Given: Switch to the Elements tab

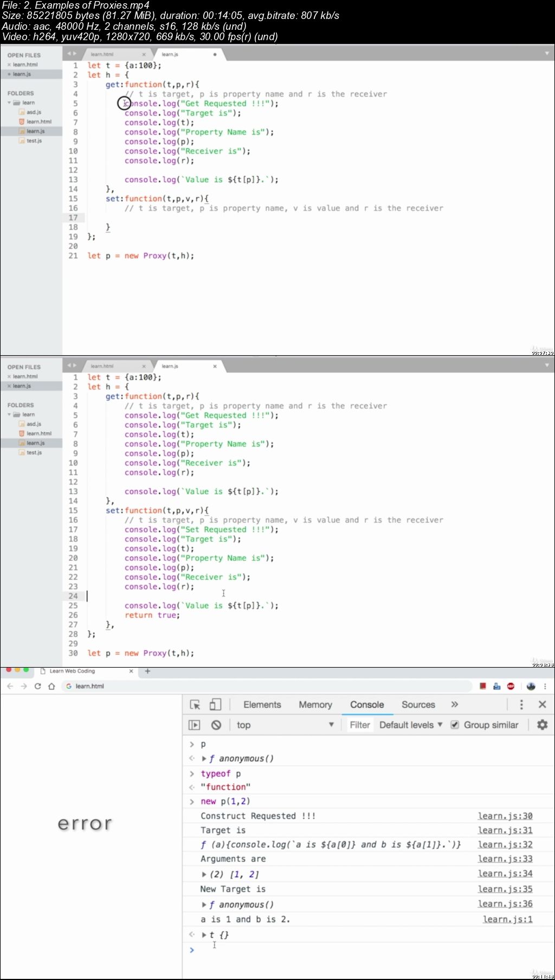Looking at the screenshot, I should coord(262,704).
